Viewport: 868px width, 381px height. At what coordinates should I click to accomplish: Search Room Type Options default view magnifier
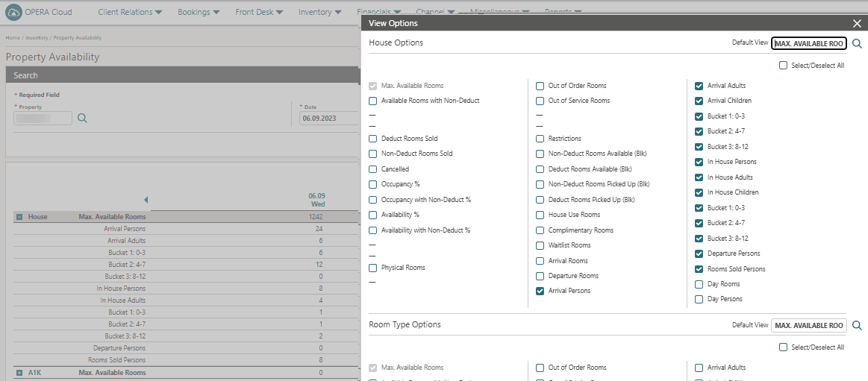click(x=857, y=326)
